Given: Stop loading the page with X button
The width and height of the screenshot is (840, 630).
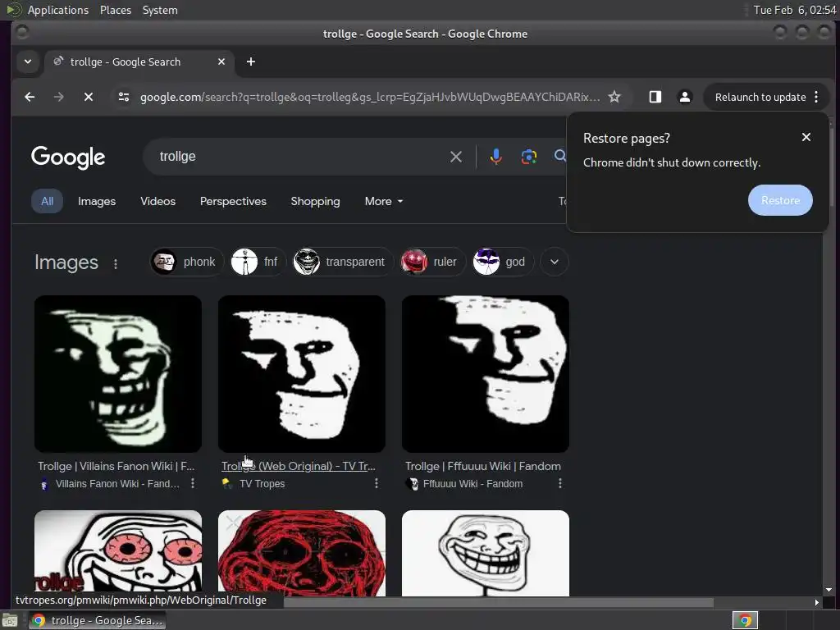Looking at the screenshot, I should tap(89, 97).
